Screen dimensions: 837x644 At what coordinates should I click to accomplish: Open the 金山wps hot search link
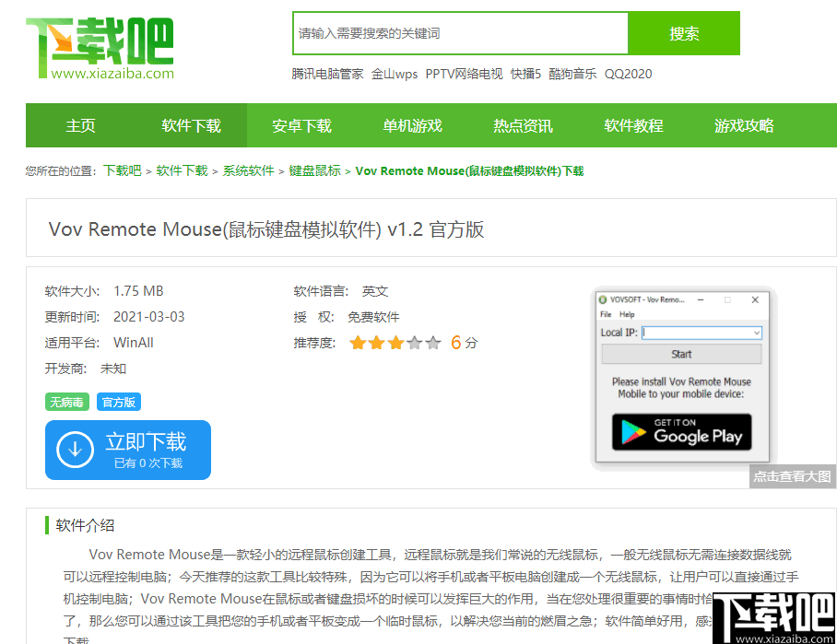coord(395,74)
